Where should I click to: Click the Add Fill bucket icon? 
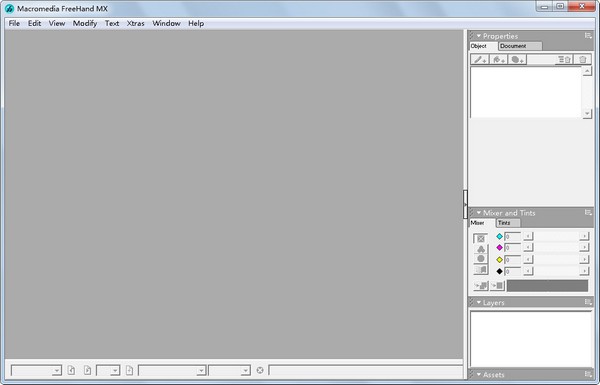pos(499,59)
